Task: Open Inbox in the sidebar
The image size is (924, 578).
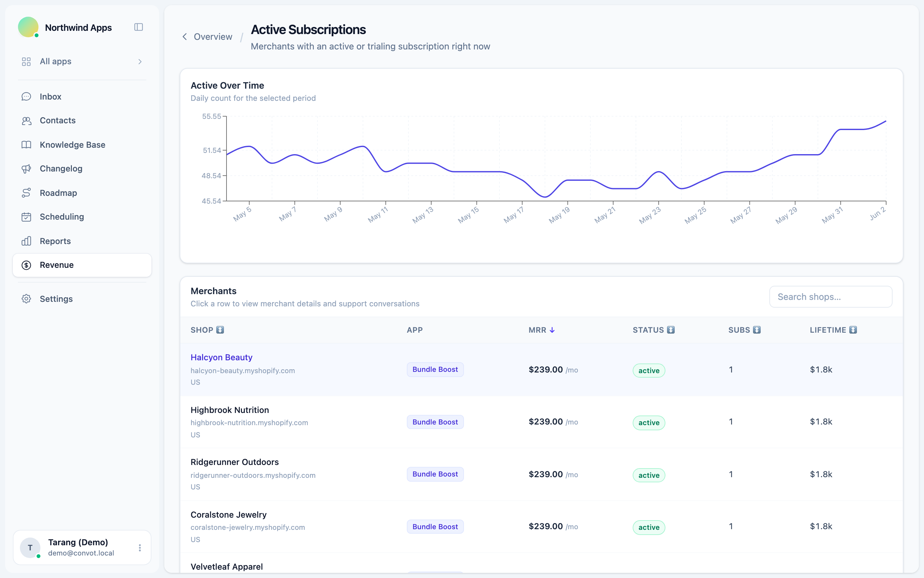Action: tap(82, 97)
